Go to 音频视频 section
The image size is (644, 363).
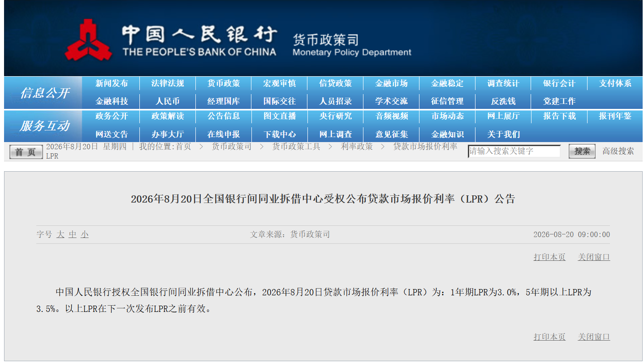392,116
